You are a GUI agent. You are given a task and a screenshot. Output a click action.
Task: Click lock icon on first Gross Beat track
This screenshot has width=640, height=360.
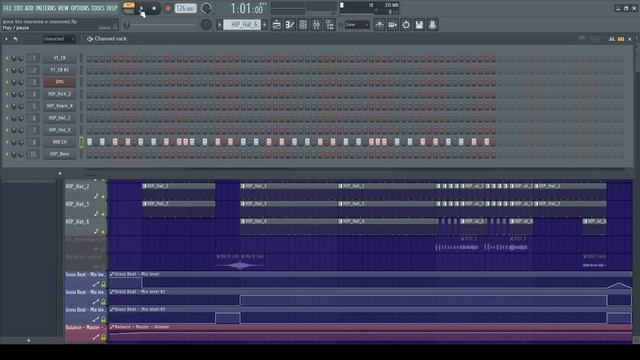point(103,284)
